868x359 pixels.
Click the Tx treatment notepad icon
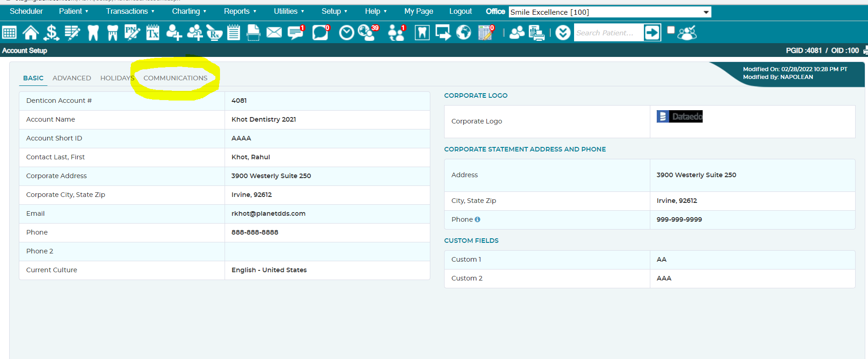(x=152, y=33)
